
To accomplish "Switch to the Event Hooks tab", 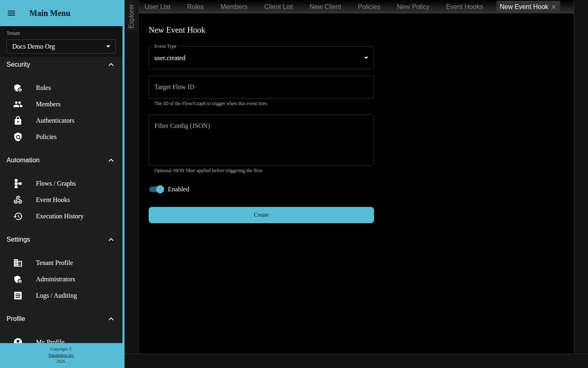I will click(x=464, y=7).
